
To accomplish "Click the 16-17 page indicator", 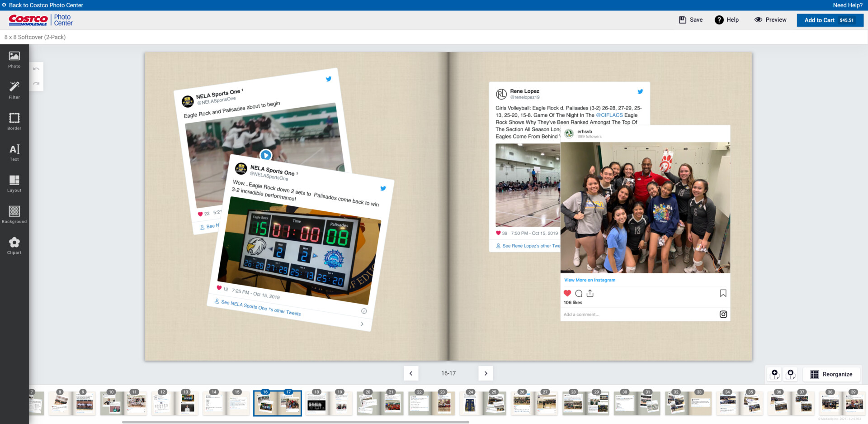I will [448, 373].
